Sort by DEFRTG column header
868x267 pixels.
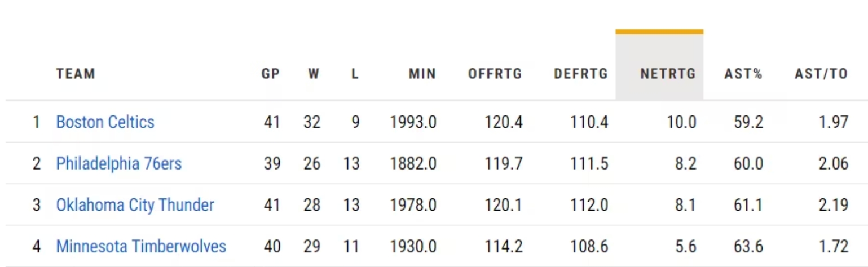[581, 74]
